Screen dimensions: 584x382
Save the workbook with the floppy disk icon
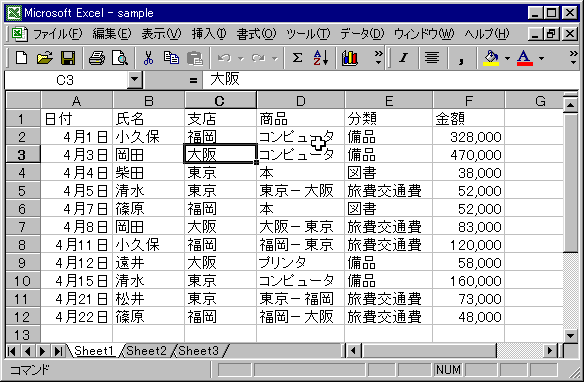(x=68, y=58)
